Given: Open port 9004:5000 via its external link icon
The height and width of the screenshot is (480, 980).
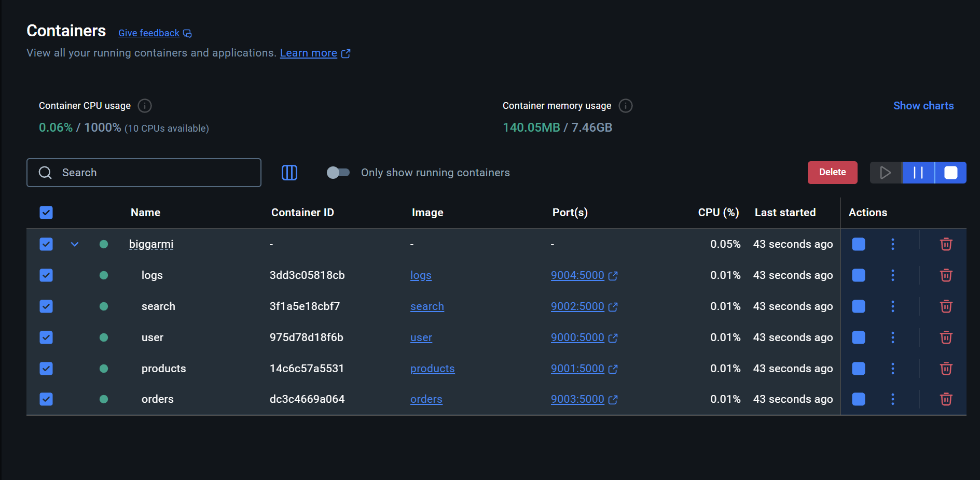Looking at the screenshot, I should (614, 275).
